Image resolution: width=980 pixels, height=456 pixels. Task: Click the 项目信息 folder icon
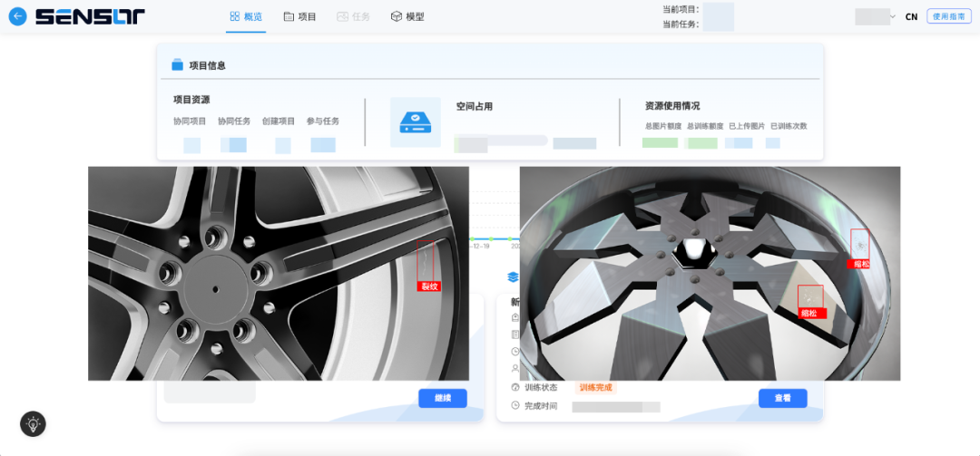[178, 65]
